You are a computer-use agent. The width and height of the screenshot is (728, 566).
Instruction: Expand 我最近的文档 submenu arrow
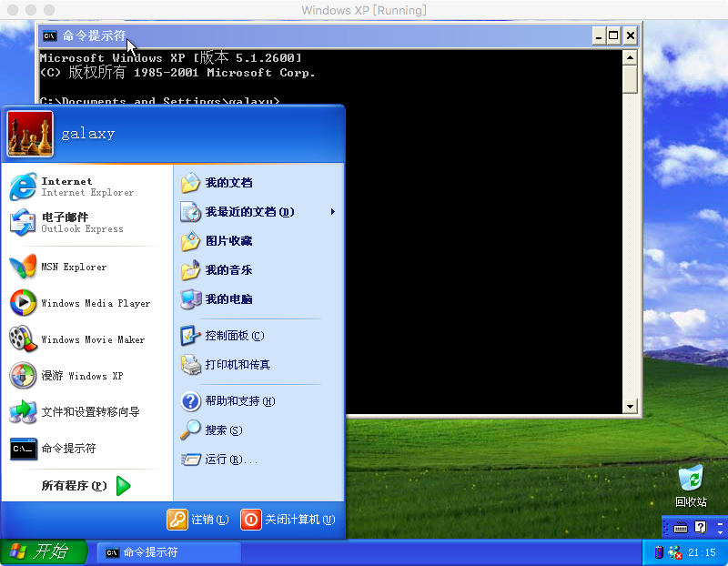(333, 212)
